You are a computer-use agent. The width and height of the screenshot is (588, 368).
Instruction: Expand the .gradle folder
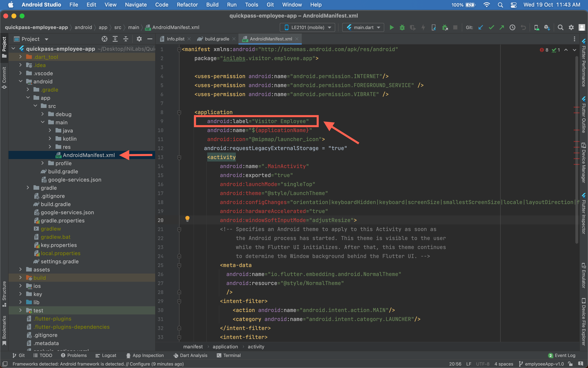point(28,90)
